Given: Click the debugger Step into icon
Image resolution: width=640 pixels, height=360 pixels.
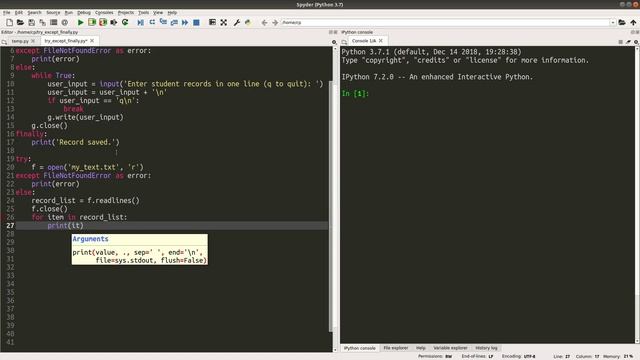Looking at the screenshot, I should tap(163, 22).
